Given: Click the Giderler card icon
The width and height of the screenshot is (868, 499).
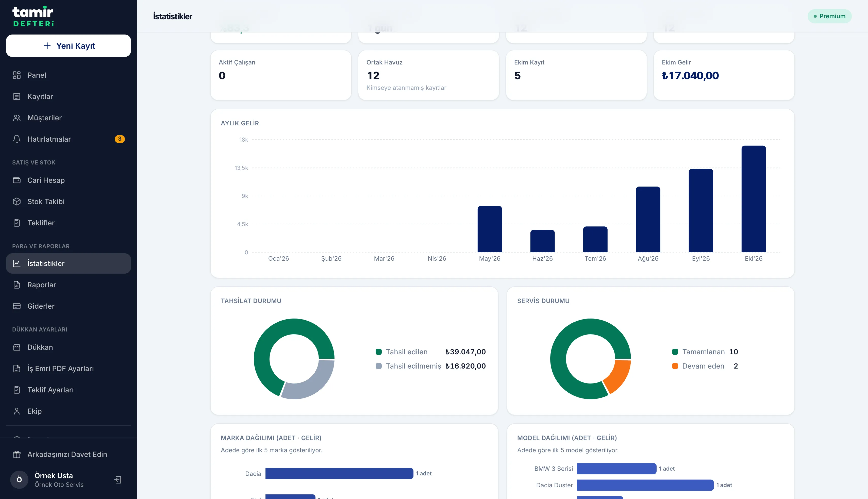Looking at the screenshot, I should pos(16,306).
